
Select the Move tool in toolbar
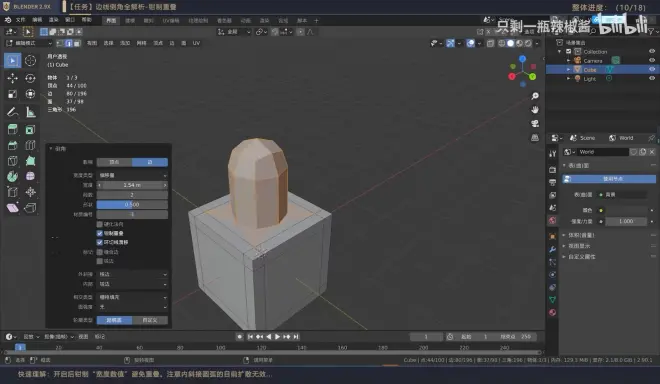click(x=13, y=78)
